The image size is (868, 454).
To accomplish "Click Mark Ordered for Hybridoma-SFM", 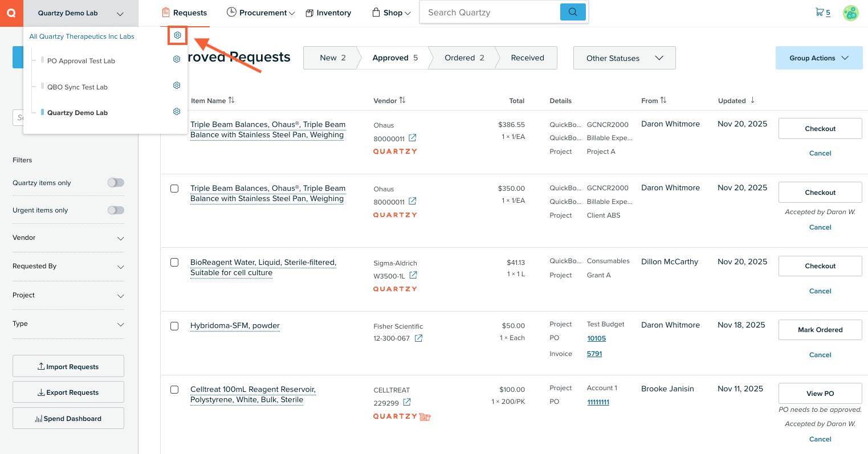I will point(820,330).
